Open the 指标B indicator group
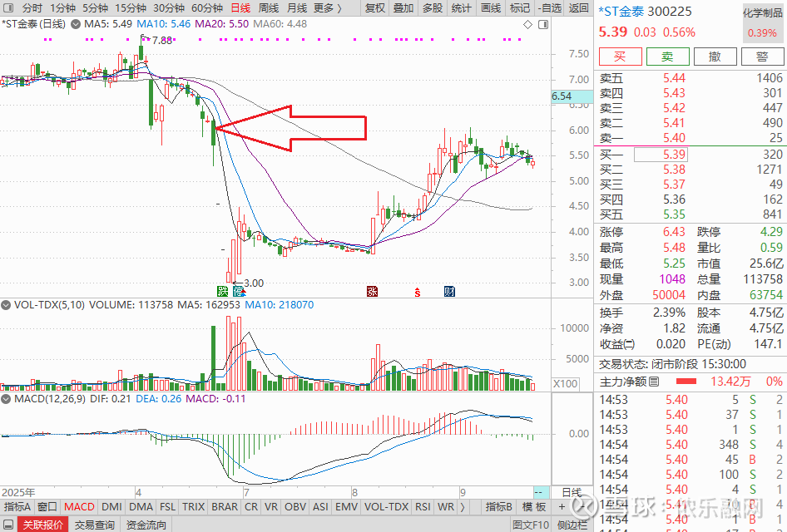This screenshot has height=532, width=787. [x=499, y=507]
